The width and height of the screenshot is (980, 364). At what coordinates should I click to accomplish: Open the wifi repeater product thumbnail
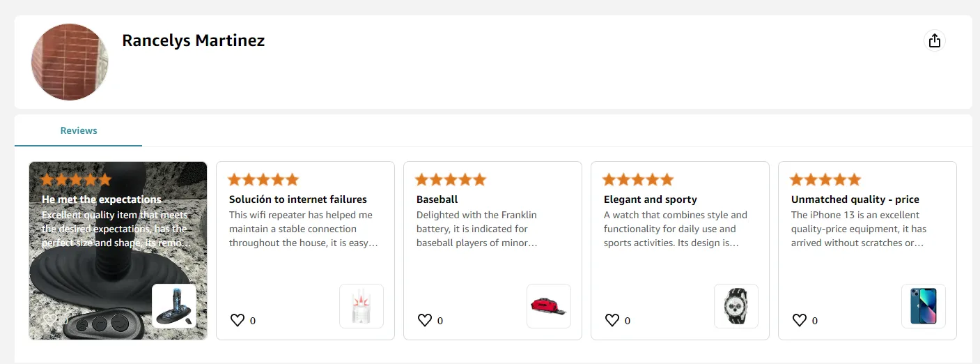point(361,306)
